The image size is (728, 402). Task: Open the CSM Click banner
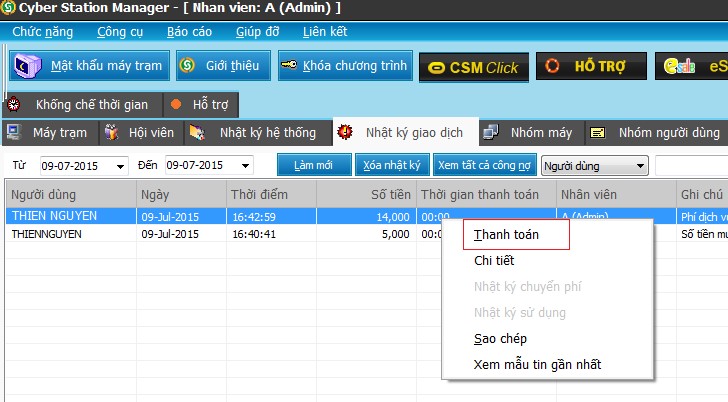click(x=473, y=67)
